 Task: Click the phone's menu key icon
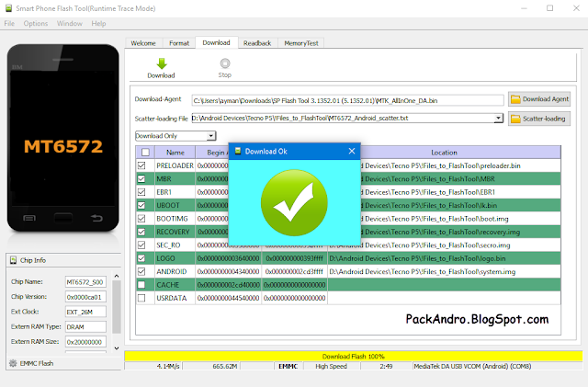coord(29,218)
